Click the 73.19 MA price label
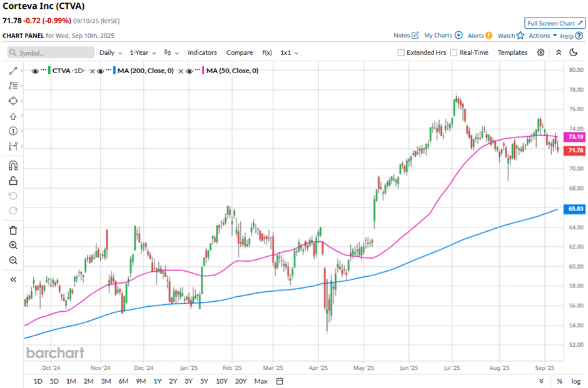 tap(575, 137)
